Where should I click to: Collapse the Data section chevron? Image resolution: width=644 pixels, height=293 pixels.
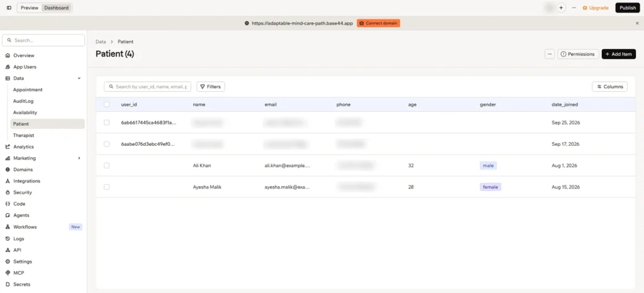click(x=79, y=79)
